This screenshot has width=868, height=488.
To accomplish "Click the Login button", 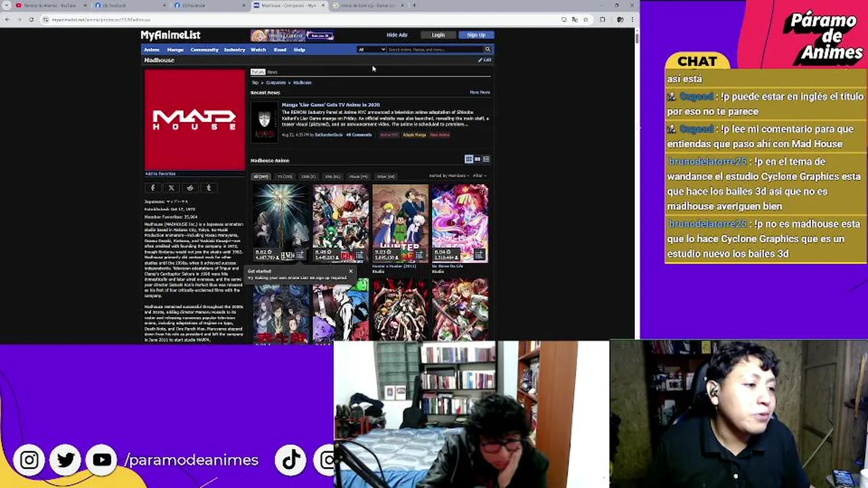I will pyautogui.click(x=438, y=35).
